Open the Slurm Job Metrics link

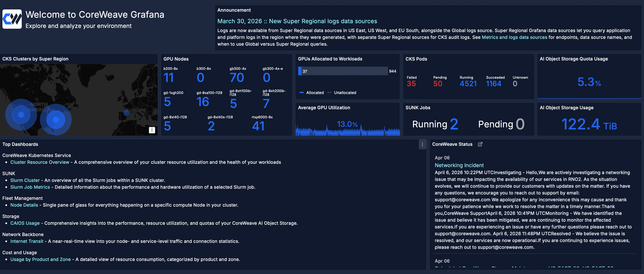coord(30,187)
